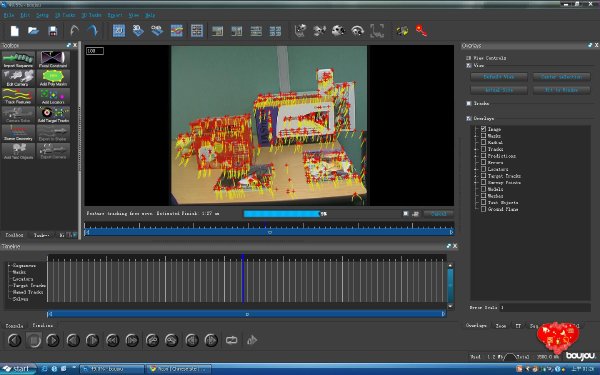Collapse the Overlays section toggle

(469, 118)
